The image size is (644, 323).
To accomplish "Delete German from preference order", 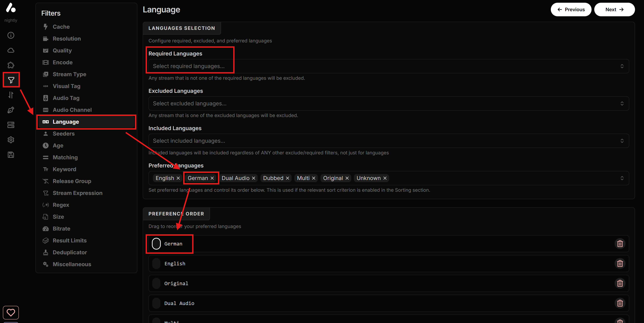I will 620,244.
